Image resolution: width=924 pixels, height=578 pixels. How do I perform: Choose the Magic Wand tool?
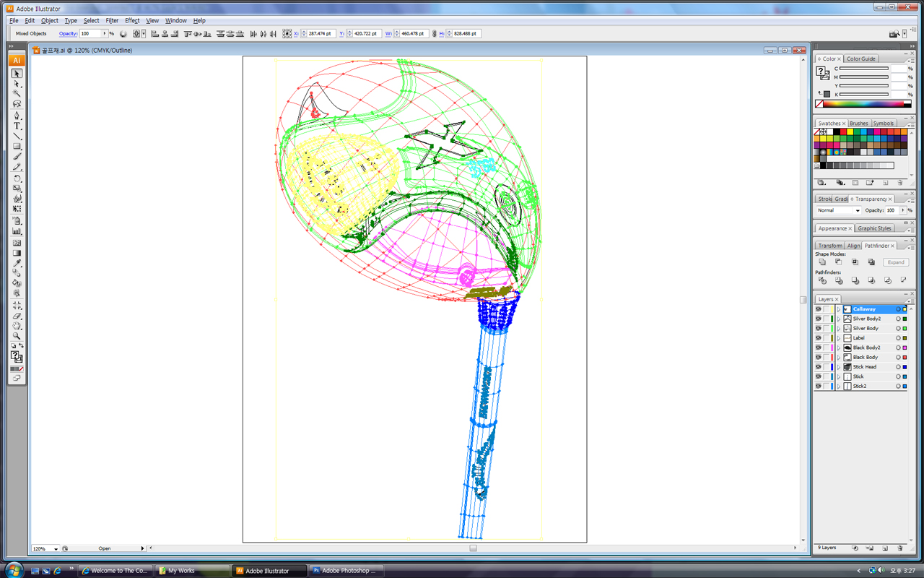[17, 94]
